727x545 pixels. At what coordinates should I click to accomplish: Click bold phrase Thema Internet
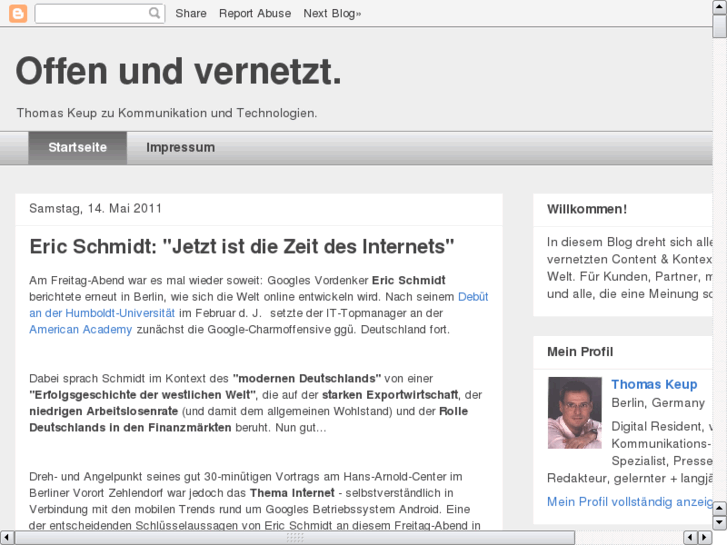292,493
